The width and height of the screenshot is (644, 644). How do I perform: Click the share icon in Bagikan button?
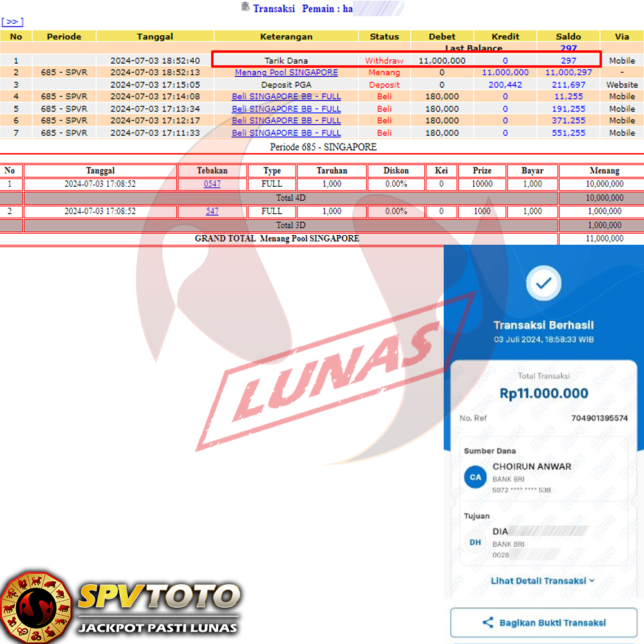[x=488, y=623]
